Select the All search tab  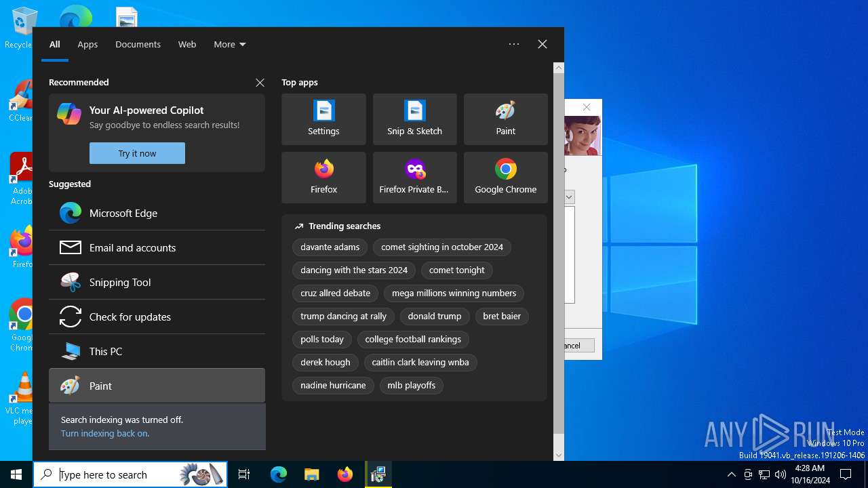pyautogui.click(x=55, y=44)
